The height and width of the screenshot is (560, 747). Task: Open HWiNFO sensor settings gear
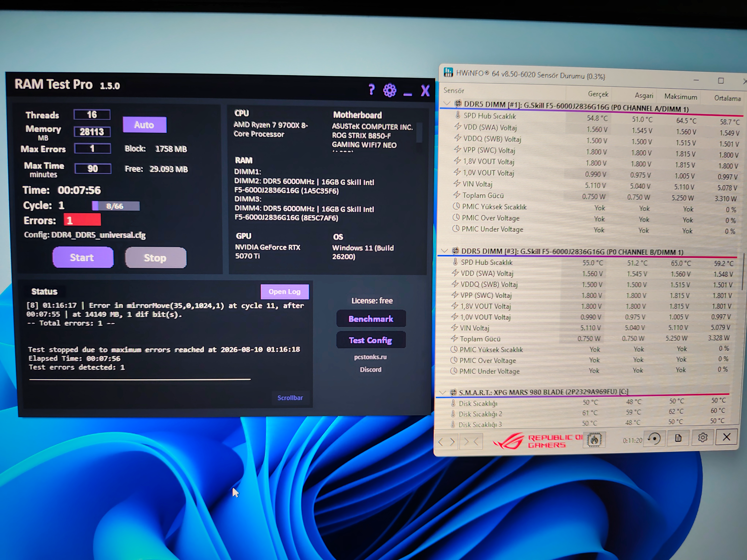pyautogui.click(x=702, y=438)
